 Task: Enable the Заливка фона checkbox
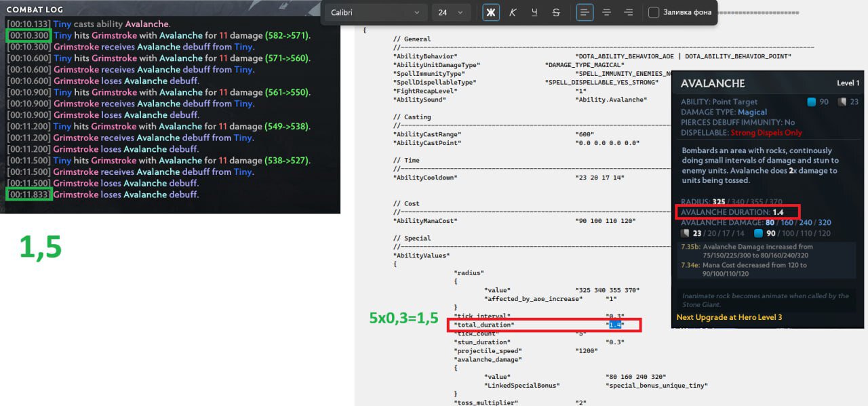coord(654,12)
